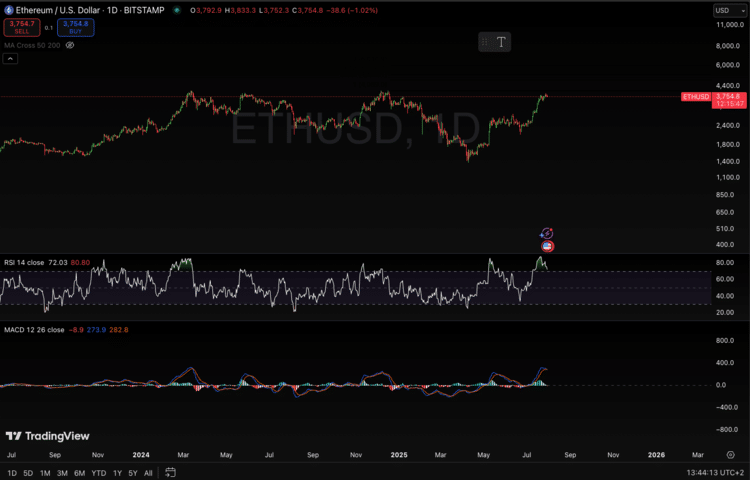Select the 3M time range
The height and width of the screenshot is (480, 750).
(62, 473)
